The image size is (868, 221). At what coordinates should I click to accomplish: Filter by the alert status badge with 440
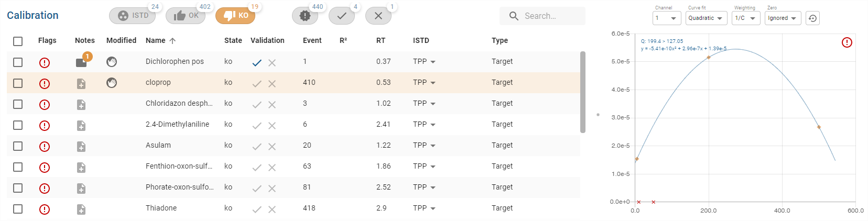(x=305, y=16)
